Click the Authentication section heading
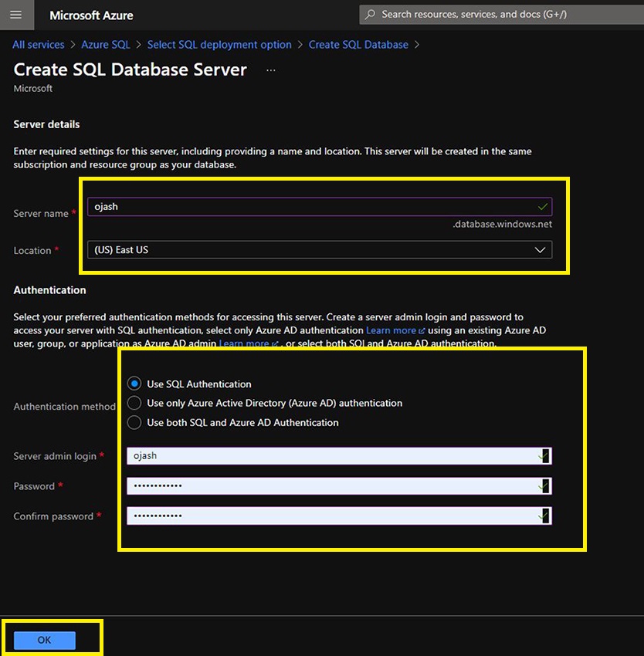The width and height of the screenshot is (644, 656). (x=50, y=290)
